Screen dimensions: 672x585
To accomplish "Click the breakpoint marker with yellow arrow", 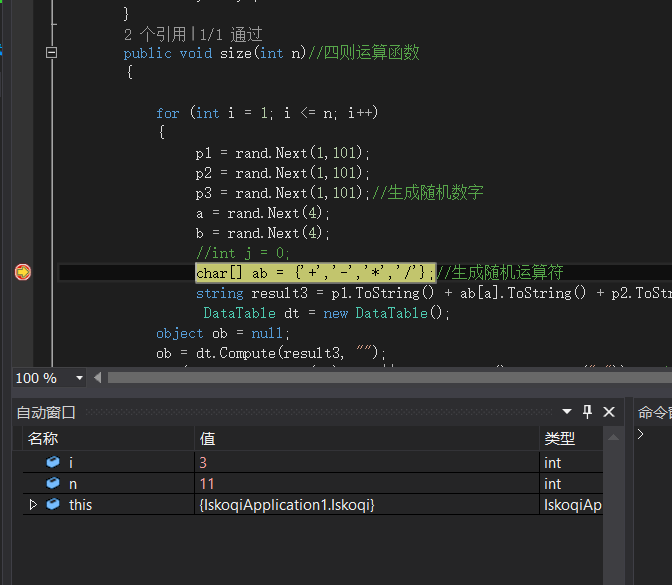I will coord(23,272).
